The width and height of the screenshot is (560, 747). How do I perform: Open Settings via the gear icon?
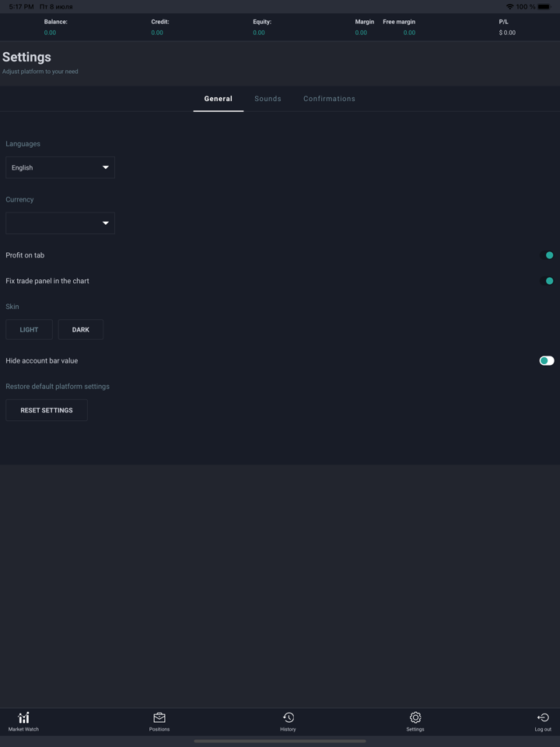pos(415,721)
